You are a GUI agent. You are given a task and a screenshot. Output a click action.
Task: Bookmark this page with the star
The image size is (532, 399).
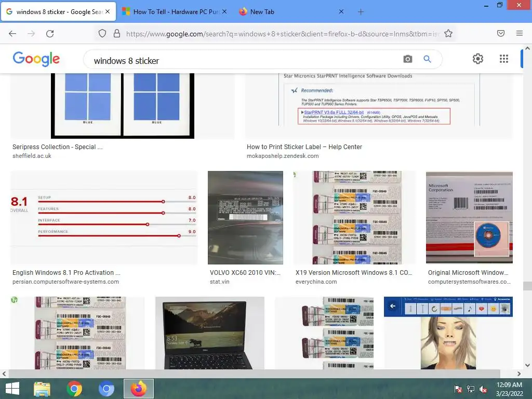(x=448, y=33)
